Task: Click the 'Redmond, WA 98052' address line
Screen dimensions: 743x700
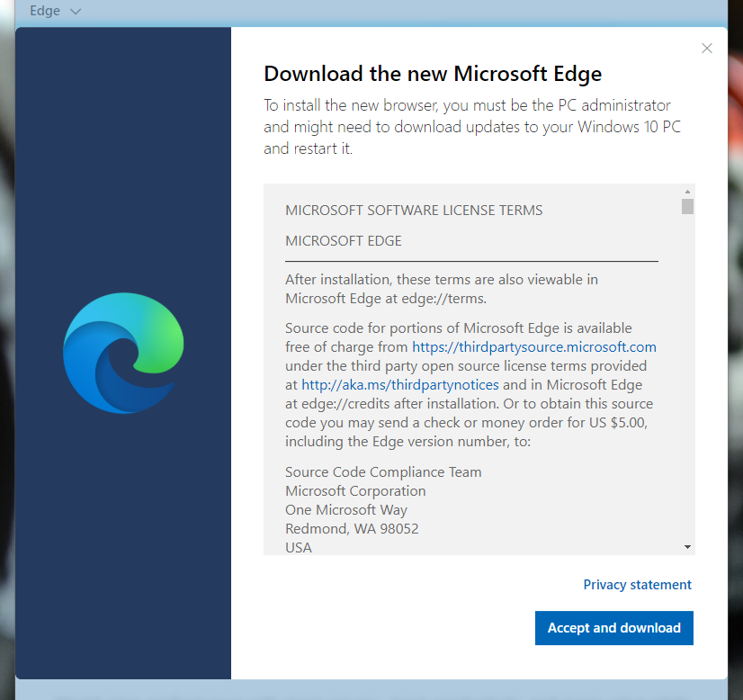Action: pos(352,528)
